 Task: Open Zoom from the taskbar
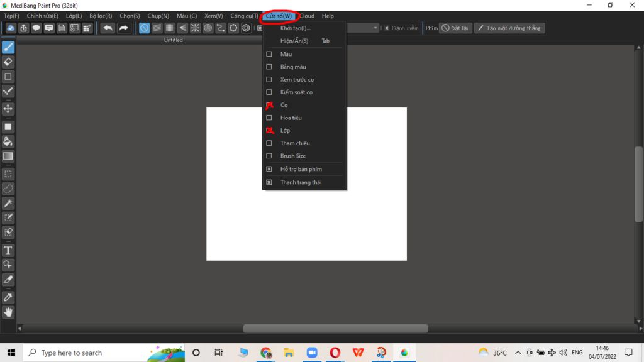pyautogui.click(x=312, y=353)
